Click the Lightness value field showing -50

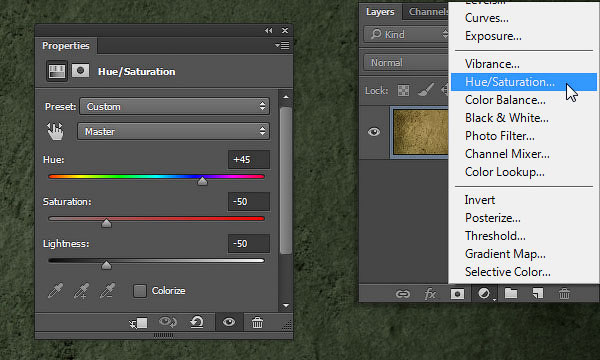point(249,244)
